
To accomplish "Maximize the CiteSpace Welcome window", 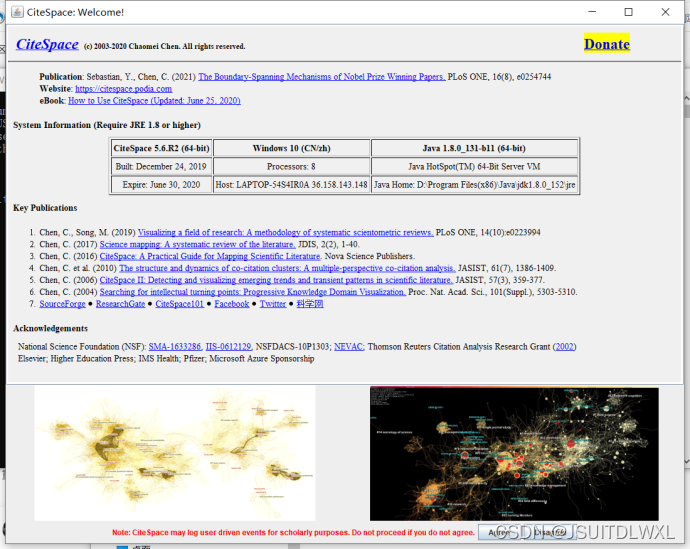I will tap(628, 12).
